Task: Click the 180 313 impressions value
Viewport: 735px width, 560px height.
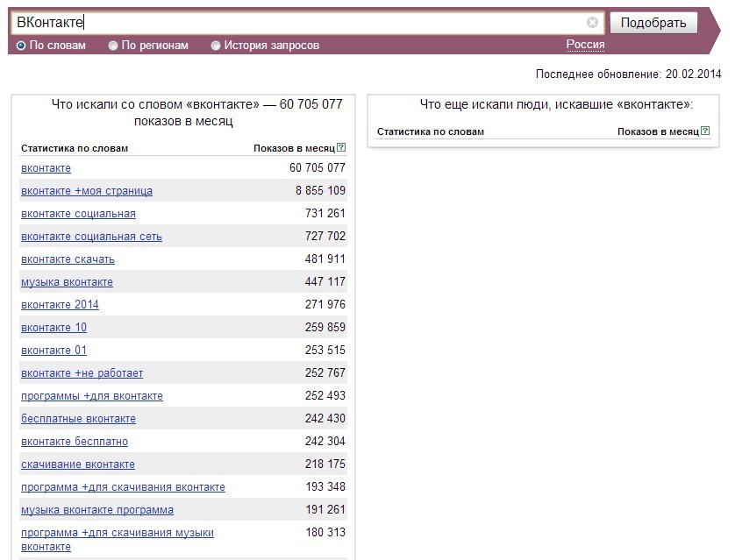Action: [x=325, y=532]
